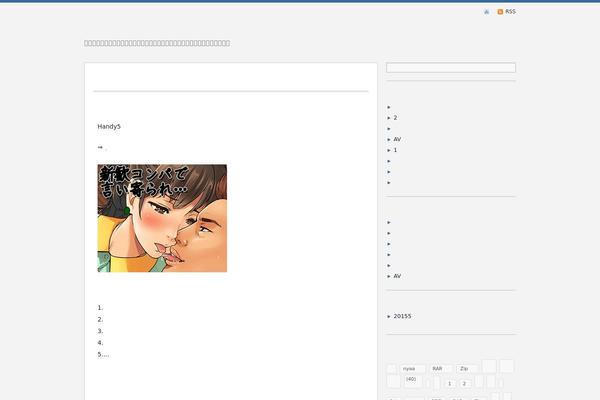Click the numbered list item 5....

point(103,354)
